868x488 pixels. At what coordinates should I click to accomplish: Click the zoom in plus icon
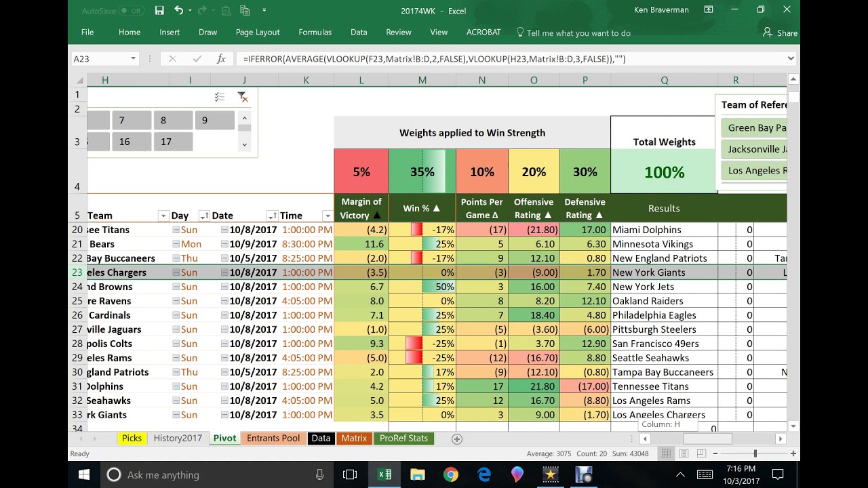tap(793, 453)
